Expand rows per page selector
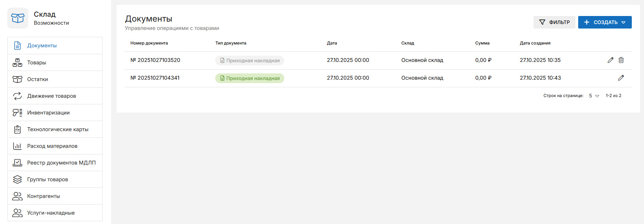 point(594,96)
